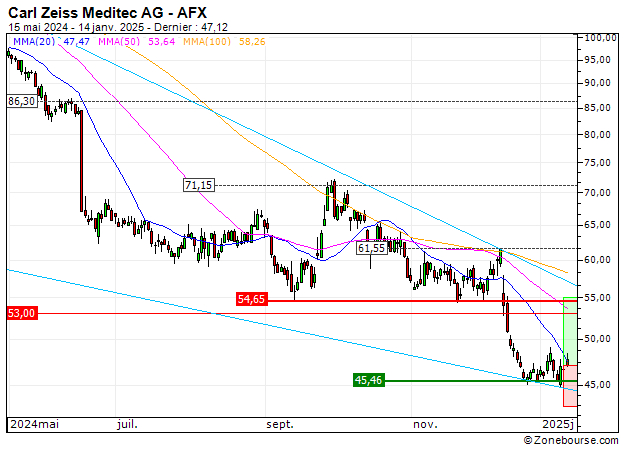Click the red stop-loss zone rectangle
This screenshot has width=625, height=450.
(x=570, y=386)
